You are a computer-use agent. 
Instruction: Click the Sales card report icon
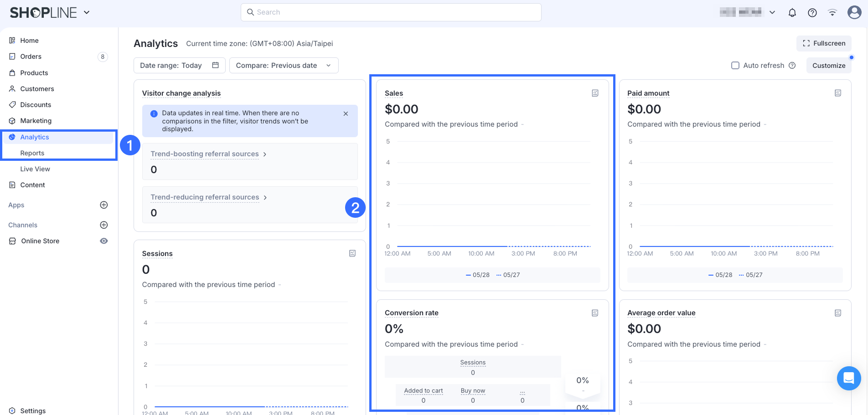click(595, 93)
